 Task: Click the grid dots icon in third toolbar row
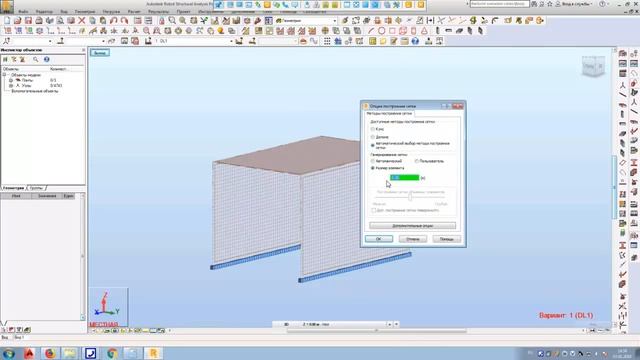coord(327,41)
